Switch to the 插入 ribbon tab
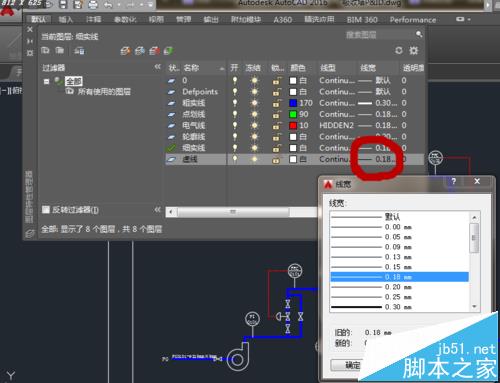This screenshot has width=500, height=383. 66,20
